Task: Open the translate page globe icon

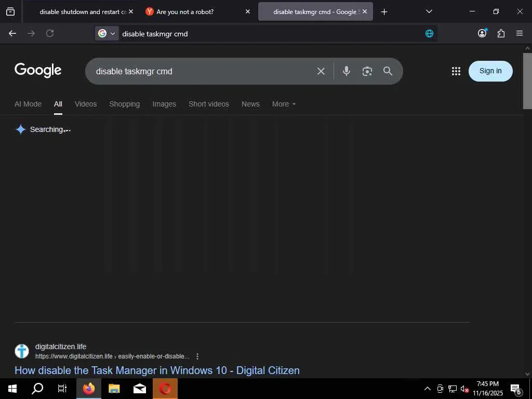Action: pyautogui.click(x=429, y=33)
